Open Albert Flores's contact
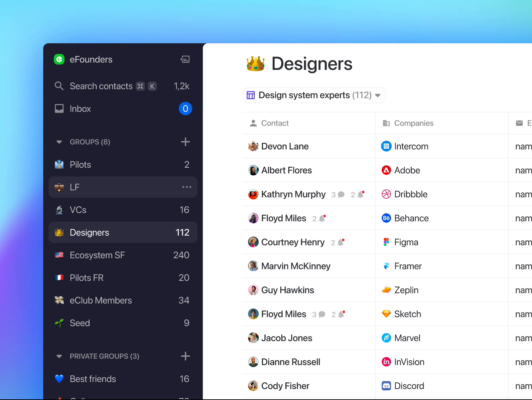This screenshot has height=400, width=532. click(287, 170)
